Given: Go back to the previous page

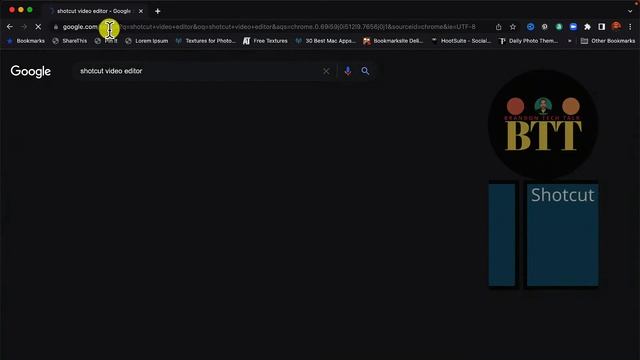Looking at the screenshot, I should tap(10, 27).
